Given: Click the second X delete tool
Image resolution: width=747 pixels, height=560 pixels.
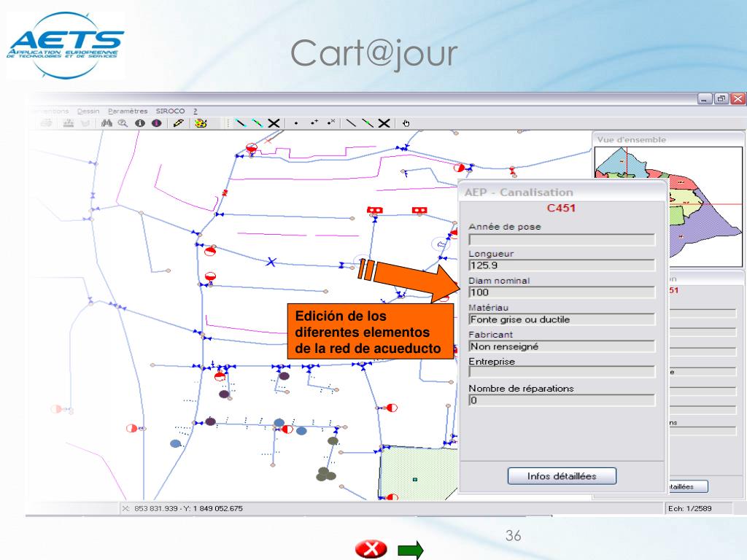Looking at the screenshot, I should click(x=384, y=123).
